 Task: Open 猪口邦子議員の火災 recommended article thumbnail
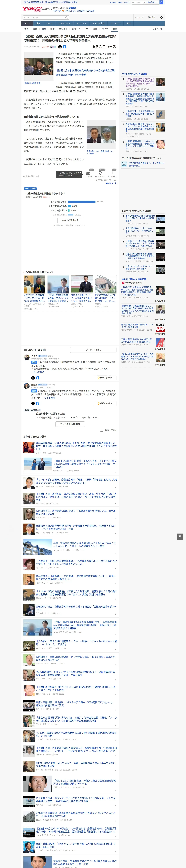pyautogui.click(x=106, y=285)
